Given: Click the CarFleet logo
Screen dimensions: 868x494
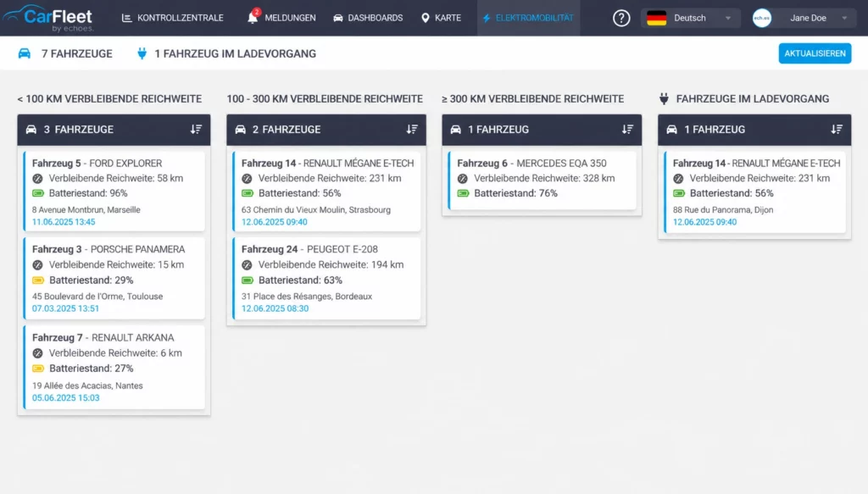Looking at the screenshot, I should (48, 19).
